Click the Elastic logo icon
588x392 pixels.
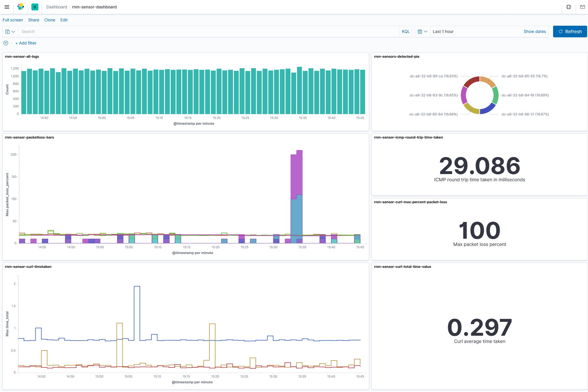pos(21,7)
